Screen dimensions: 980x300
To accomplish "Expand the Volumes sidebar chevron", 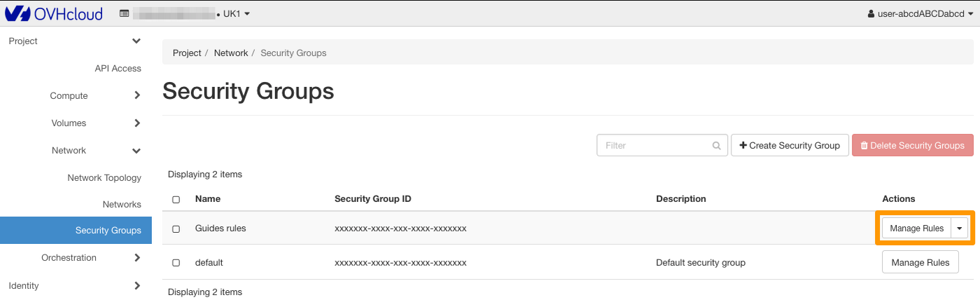I will [137, 123].
